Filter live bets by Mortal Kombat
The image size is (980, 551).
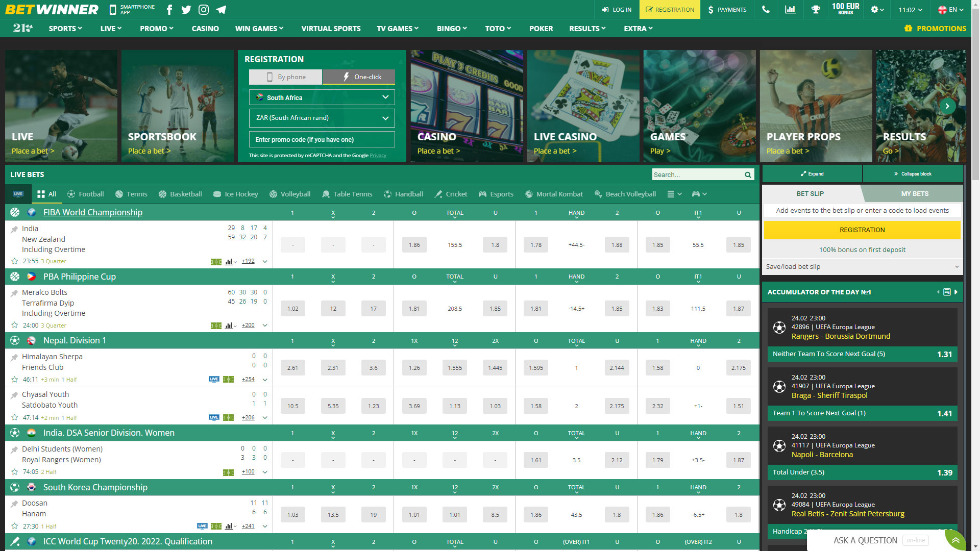554,194
